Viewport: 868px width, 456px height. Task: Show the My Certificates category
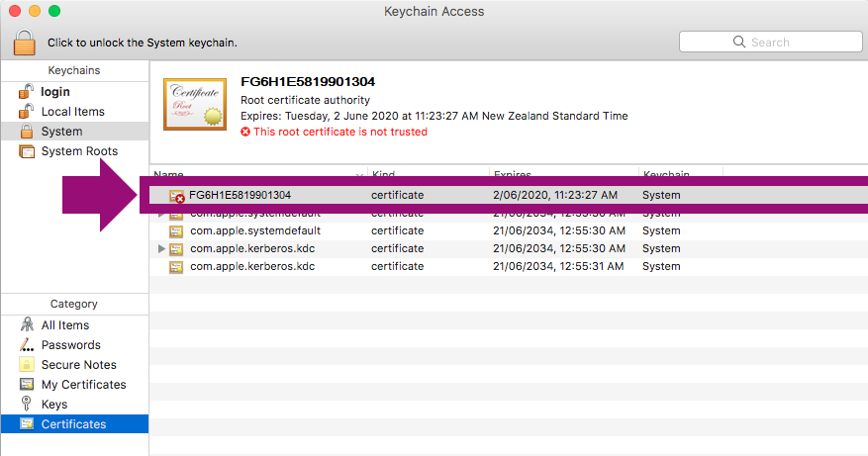tap(75, 385)
